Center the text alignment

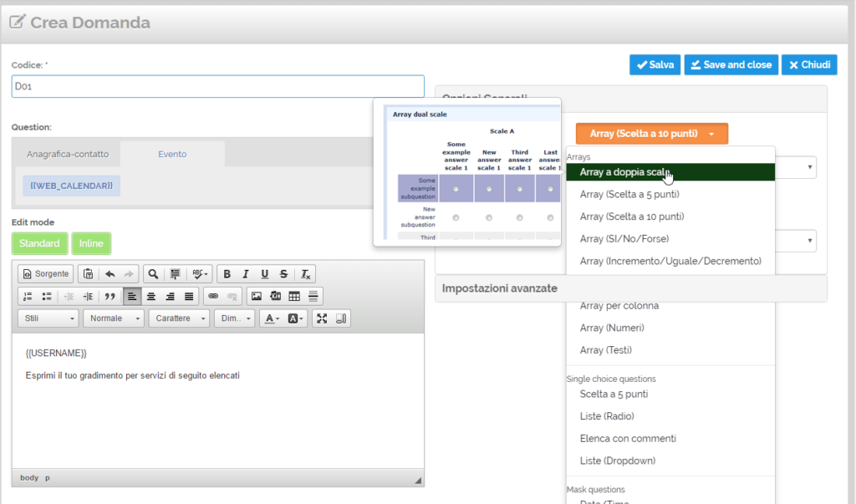150,297
